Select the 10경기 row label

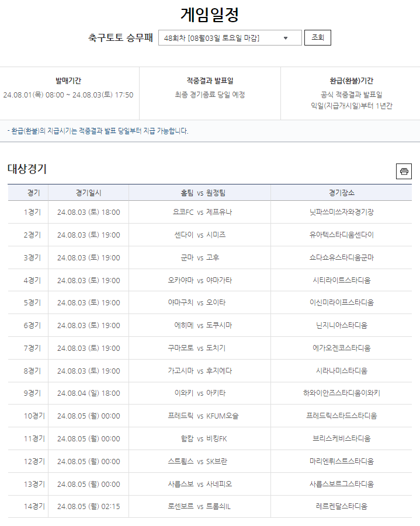click(x=34, y=416)
